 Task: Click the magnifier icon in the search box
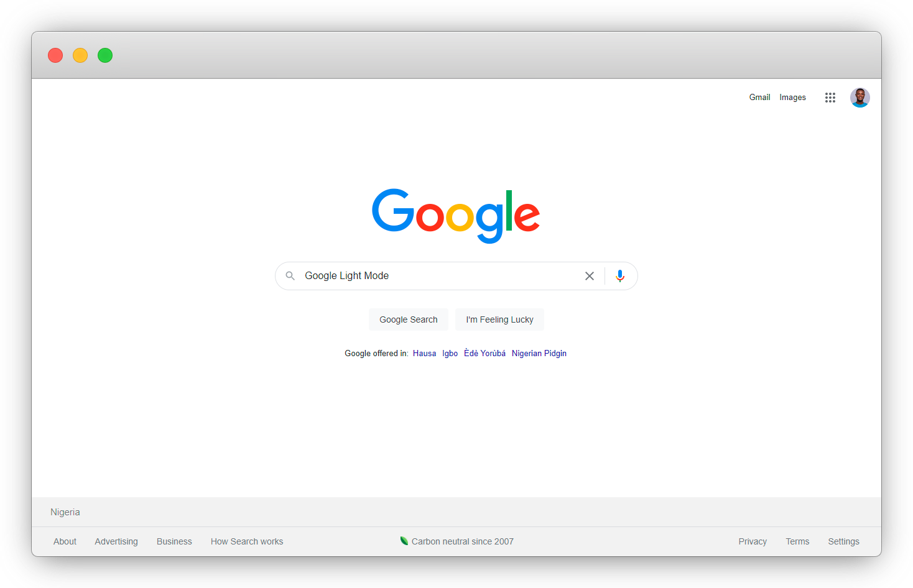click(290, 276)
